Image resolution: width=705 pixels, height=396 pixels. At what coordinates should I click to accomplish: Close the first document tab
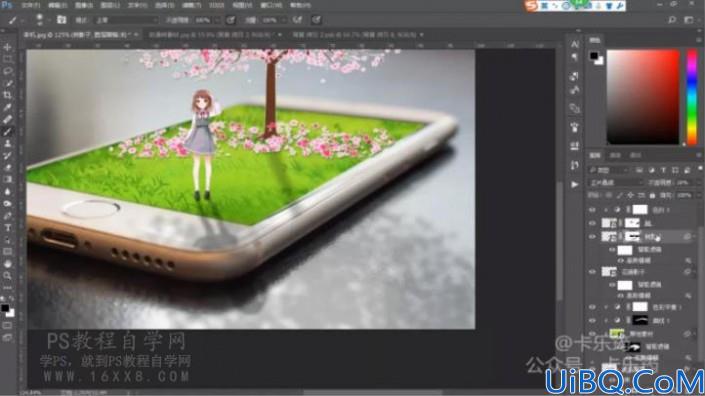(136, 35)
